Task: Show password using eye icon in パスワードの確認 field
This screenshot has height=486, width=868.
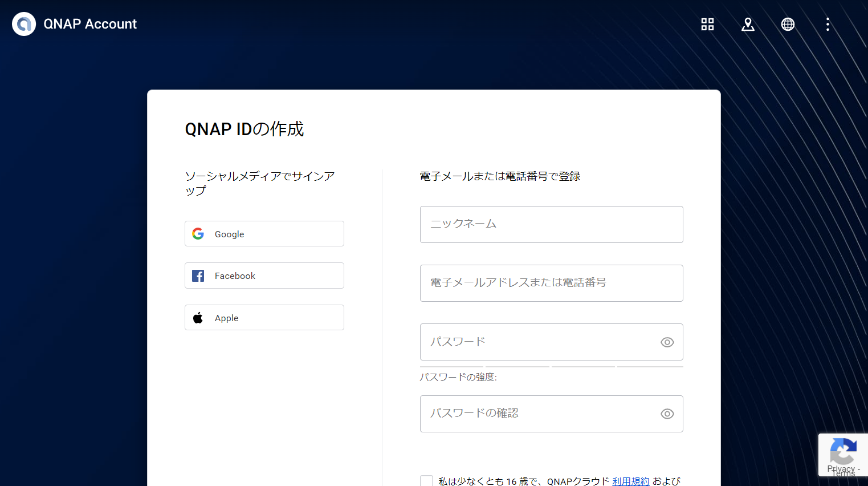Action: 667,414
